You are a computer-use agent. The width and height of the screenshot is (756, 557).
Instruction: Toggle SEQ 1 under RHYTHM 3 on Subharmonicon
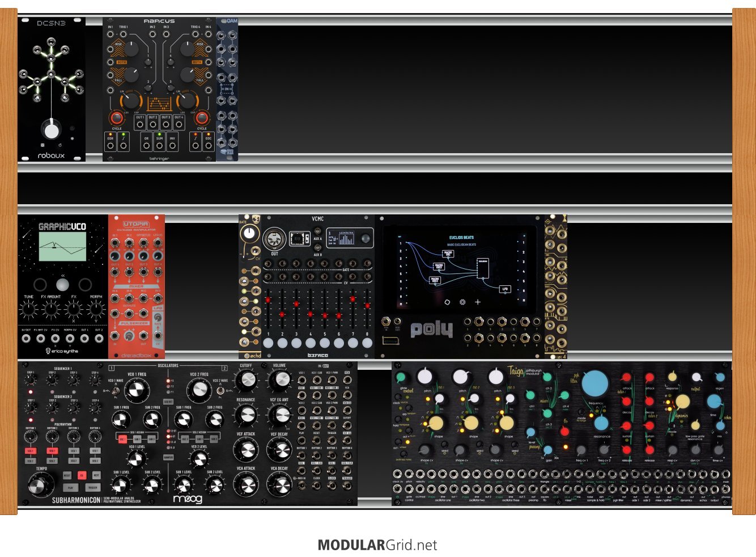(x=74, y=451)
